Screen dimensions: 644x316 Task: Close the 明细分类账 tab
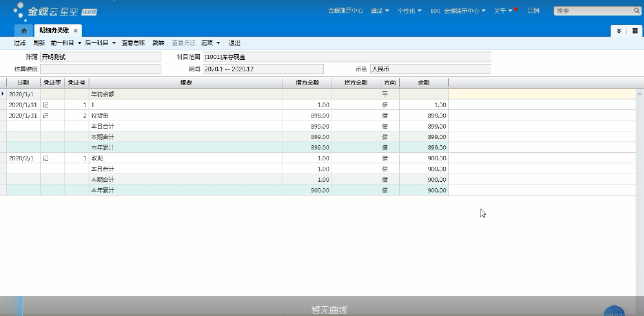click(x=76, y=31)
